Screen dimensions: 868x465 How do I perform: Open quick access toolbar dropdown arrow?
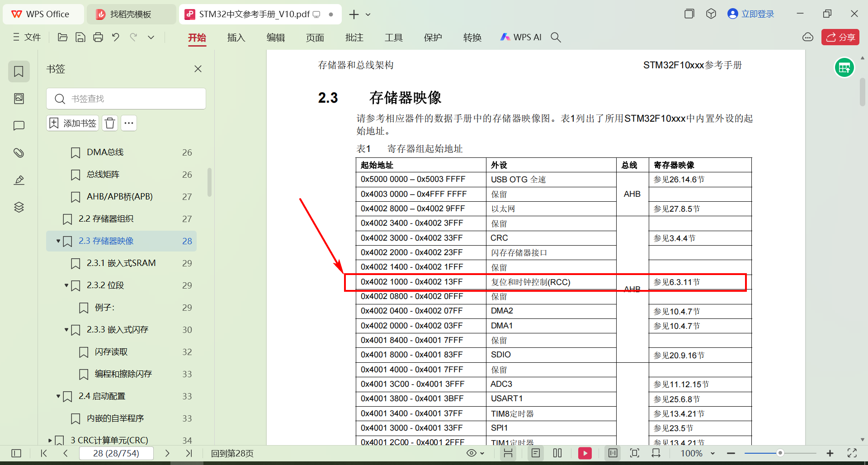tap(151, 37)
